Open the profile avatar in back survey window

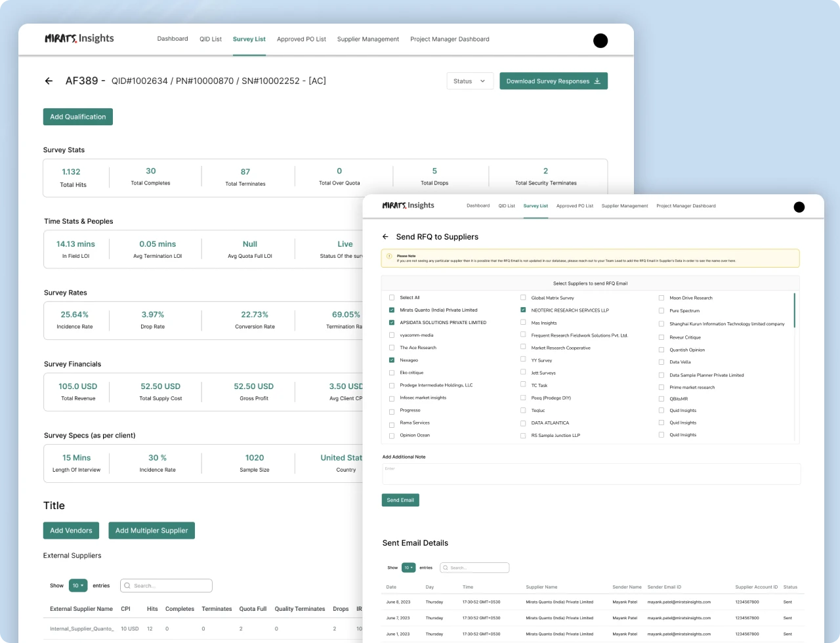[x=600, y=41]
